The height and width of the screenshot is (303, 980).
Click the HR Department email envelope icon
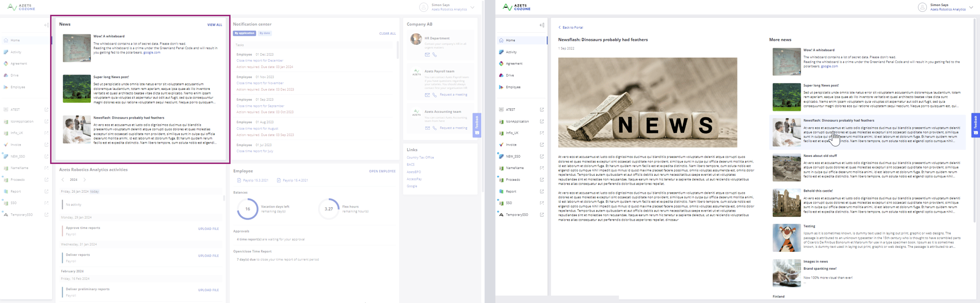pyautogui.click(x=427, y=55)
